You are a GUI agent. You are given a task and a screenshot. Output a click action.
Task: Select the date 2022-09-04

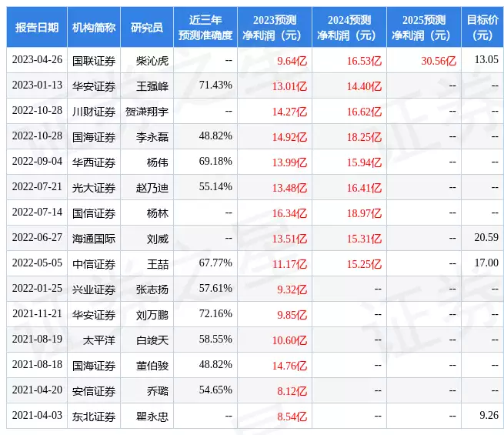[x=37, y=162]
